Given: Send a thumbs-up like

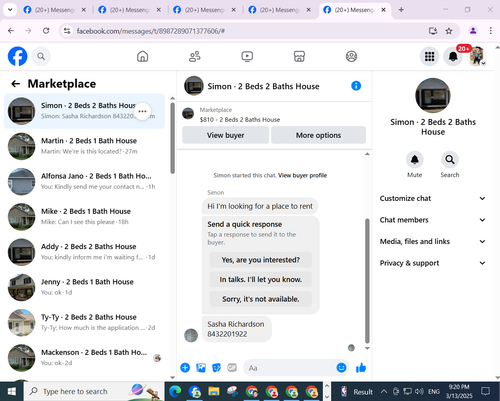Looking at the screenshot, I should [361, 368].
